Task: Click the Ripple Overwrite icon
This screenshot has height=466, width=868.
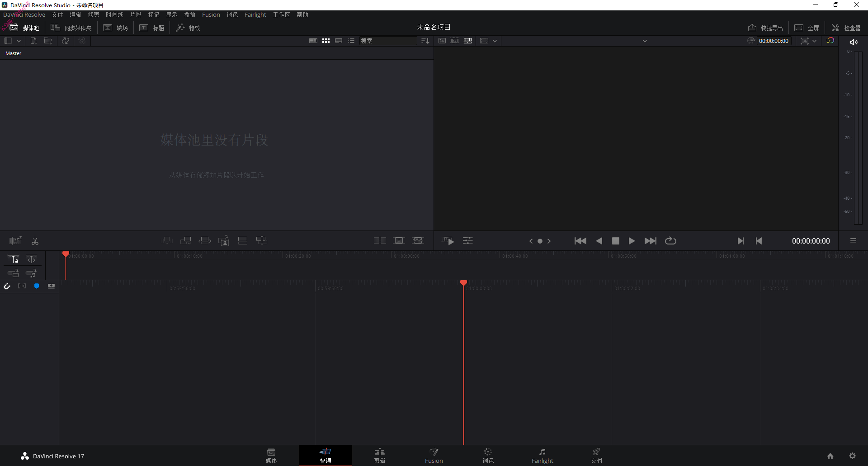Action: coord(205,240)
